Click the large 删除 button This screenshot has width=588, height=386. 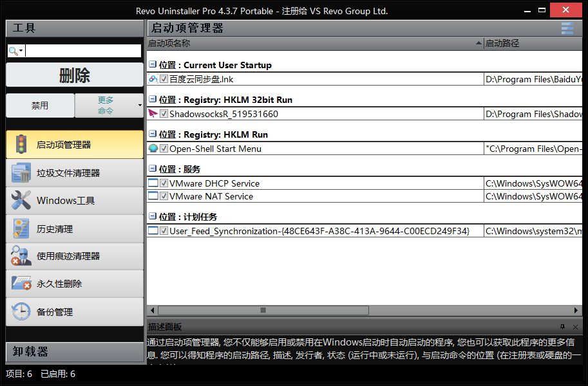click(x=75, y=75)
